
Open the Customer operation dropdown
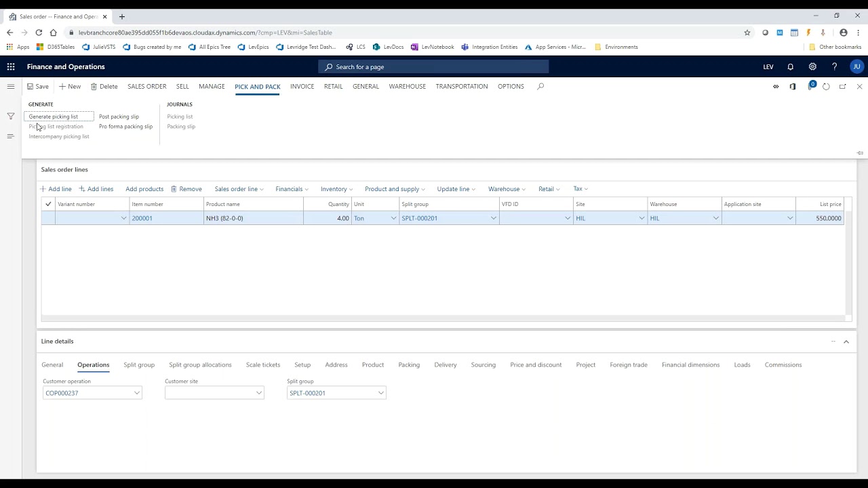[136, 393]
